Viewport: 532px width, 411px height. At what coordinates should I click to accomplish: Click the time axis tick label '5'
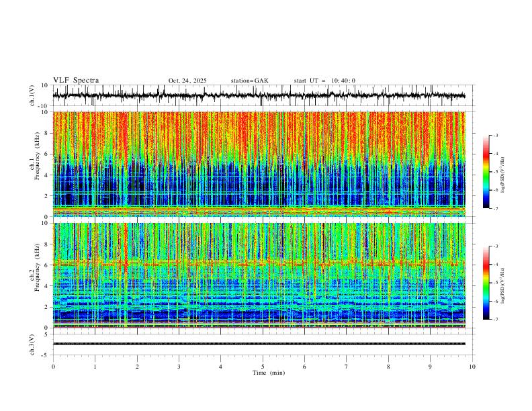click(x=263, y=367)
